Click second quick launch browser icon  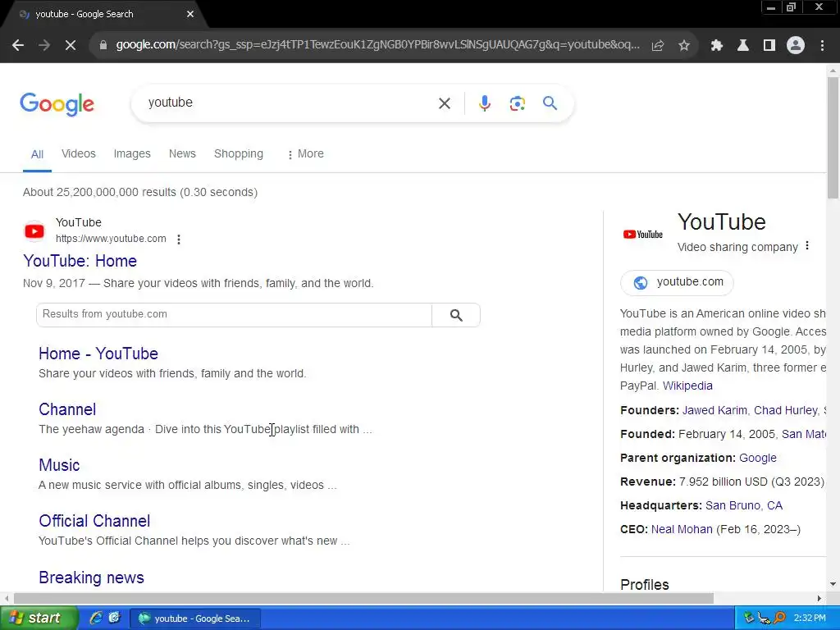(114, 619)
